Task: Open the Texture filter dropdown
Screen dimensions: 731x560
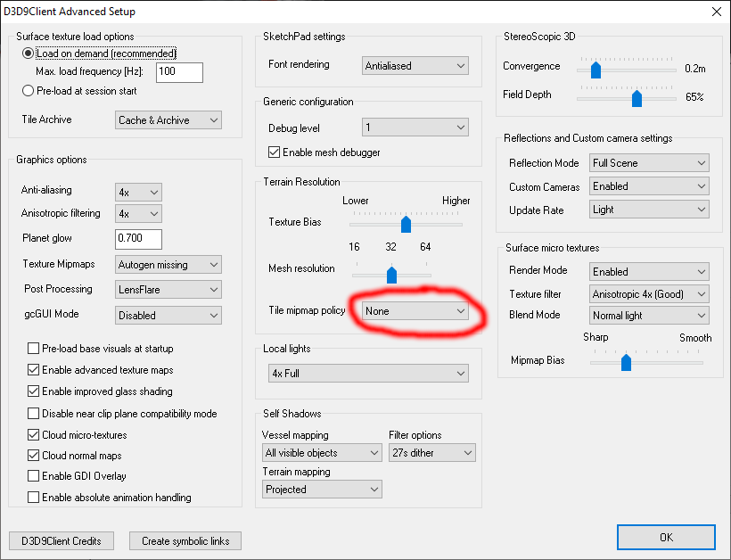Action: coord(649,294)
